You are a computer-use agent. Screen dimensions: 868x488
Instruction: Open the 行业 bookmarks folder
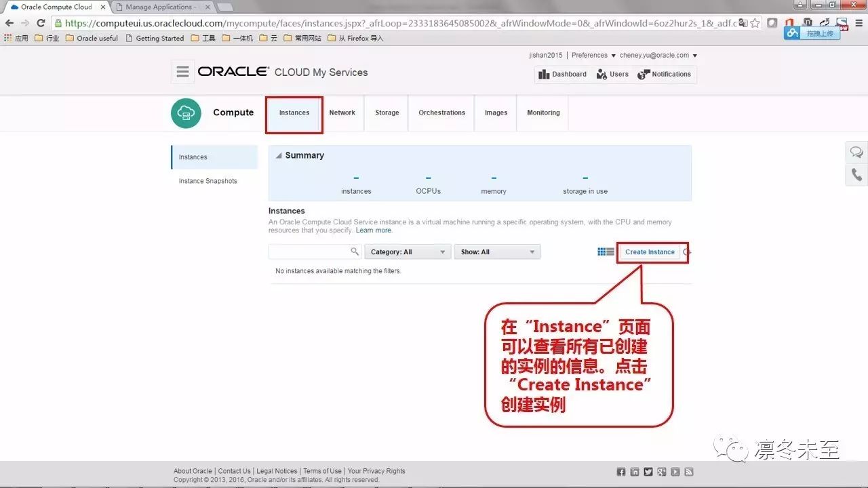(x=47, y=38)
